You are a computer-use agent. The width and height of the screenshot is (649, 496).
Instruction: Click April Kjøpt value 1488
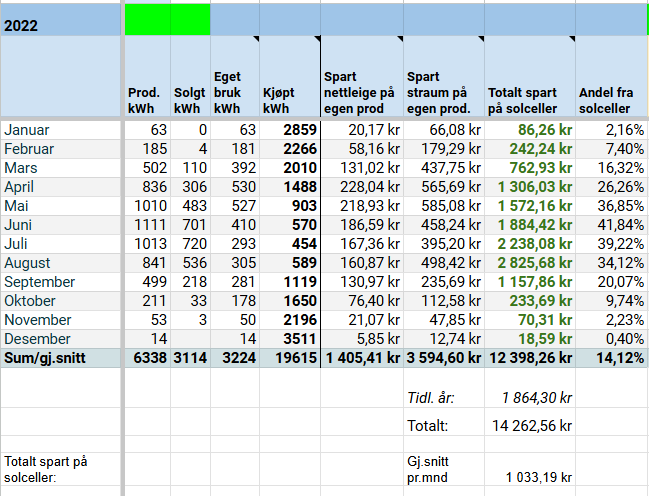tap(300, 187)
